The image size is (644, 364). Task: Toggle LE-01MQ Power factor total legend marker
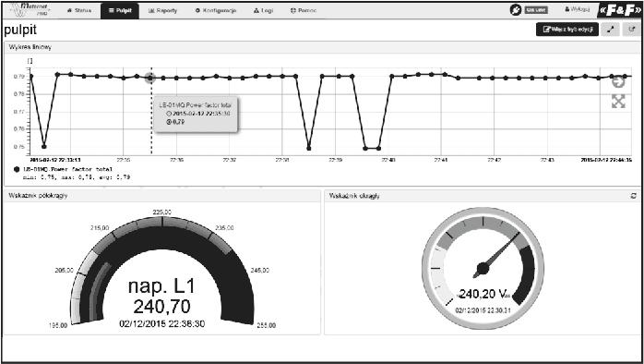17,169
